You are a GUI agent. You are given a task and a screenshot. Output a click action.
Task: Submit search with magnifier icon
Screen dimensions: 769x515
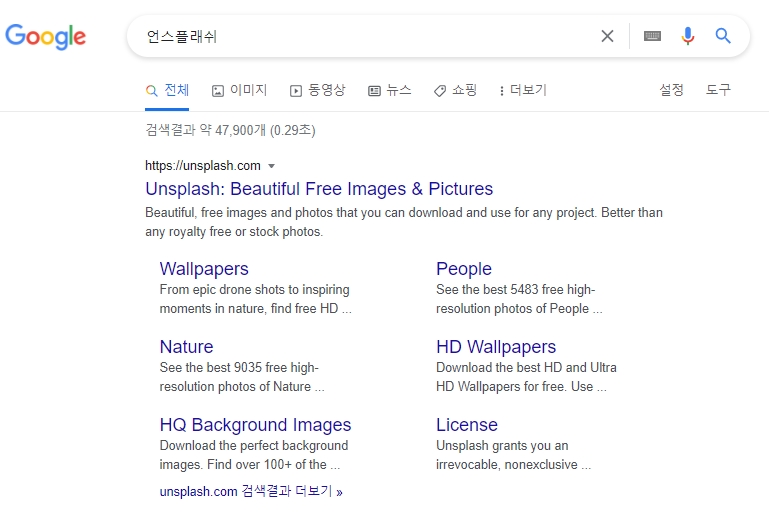point(723,36)
